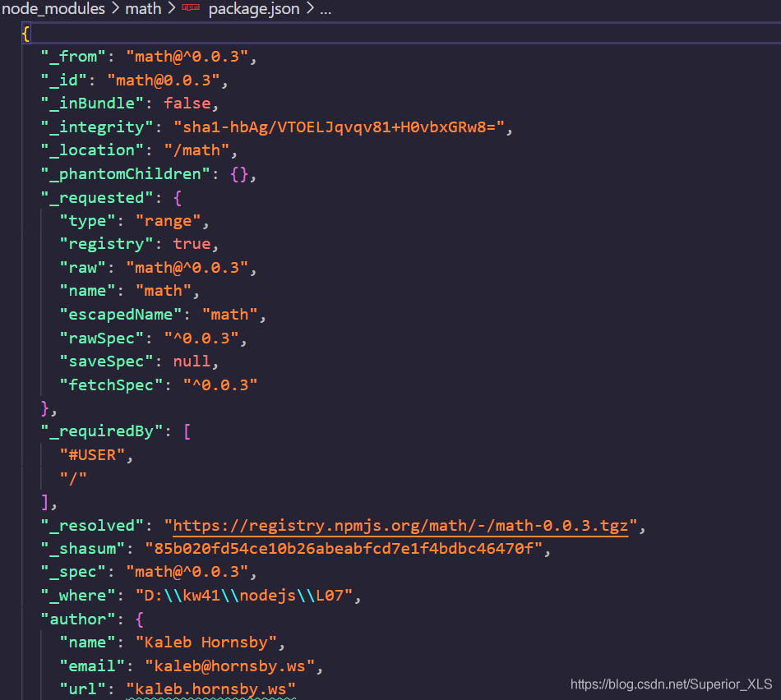Click the closing bracket of _requiredBy array
The image size is (781, 700).
(45, 502)
